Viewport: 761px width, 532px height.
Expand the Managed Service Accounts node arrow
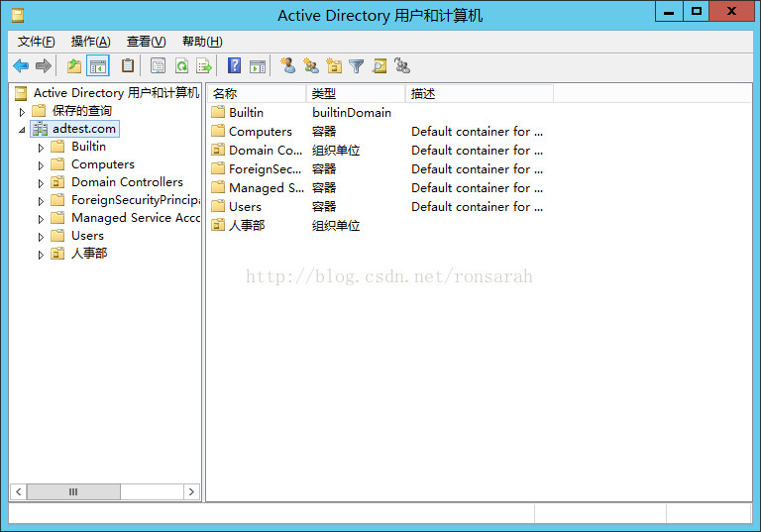pyautogui.click(x=41, y=219)
